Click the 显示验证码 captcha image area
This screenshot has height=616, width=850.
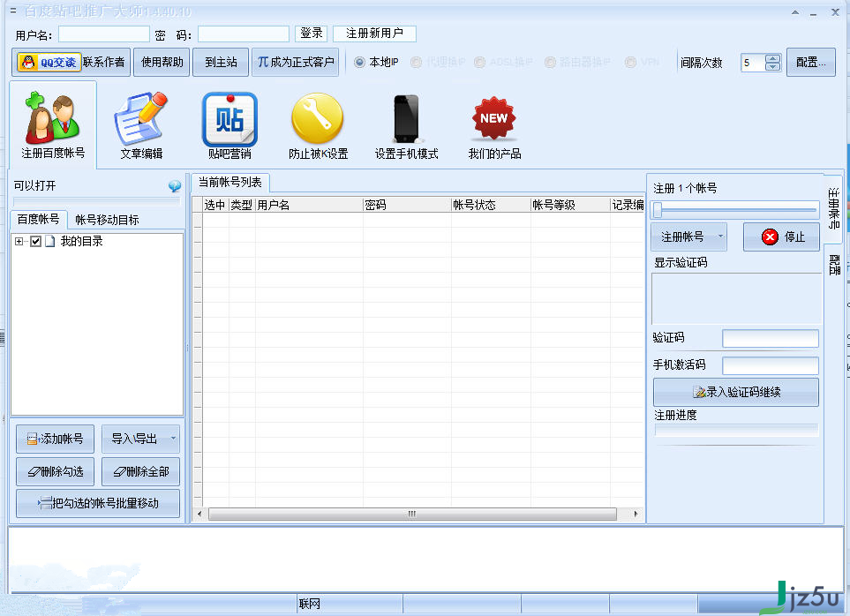click(736, 298)
